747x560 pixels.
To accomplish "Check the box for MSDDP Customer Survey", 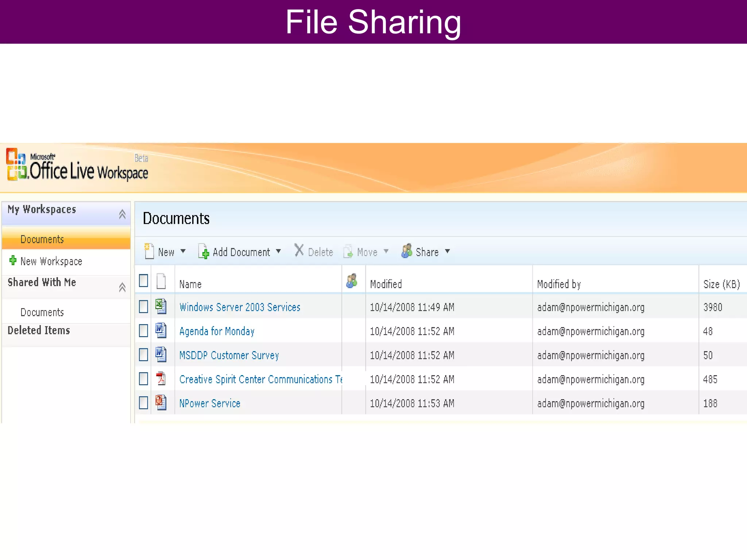I will coord(143,355).
